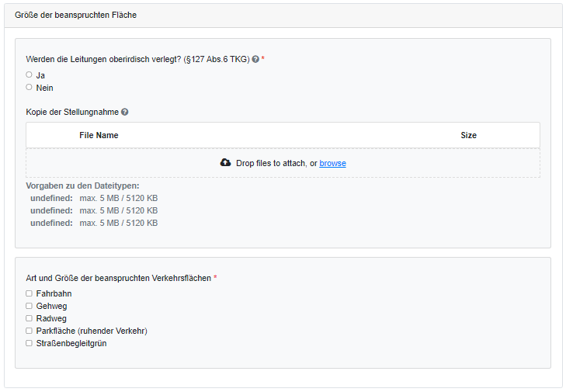Open the browse link to attach files
The width and height of the screenshot is (566, 392).
coord(332,163)
